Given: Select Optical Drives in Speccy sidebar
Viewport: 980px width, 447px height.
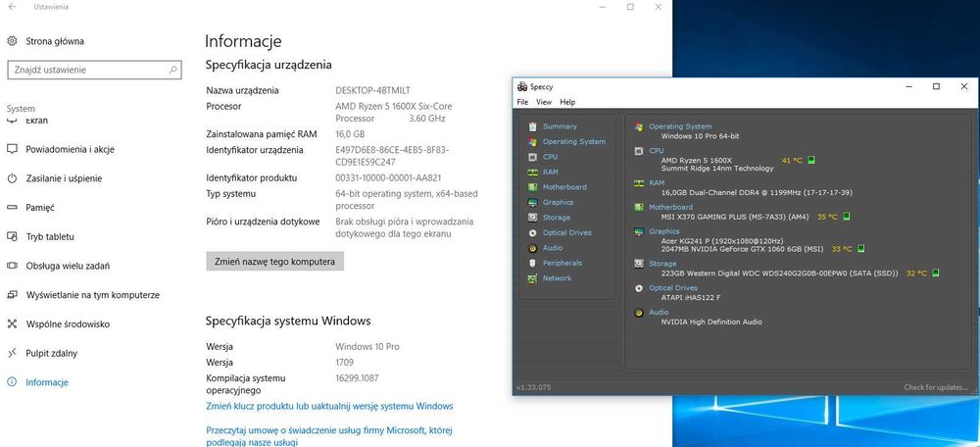Looking at the screenshot, I should [566, 232].
